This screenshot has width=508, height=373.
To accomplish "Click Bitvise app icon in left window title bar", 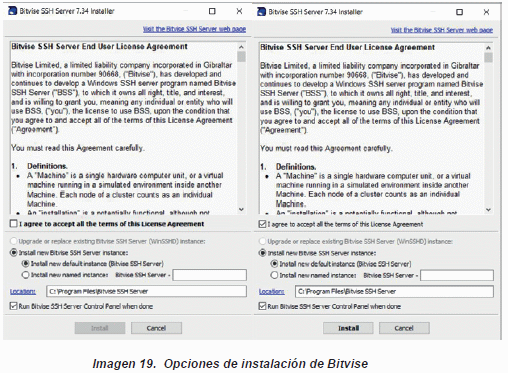I will pos(12,11).
